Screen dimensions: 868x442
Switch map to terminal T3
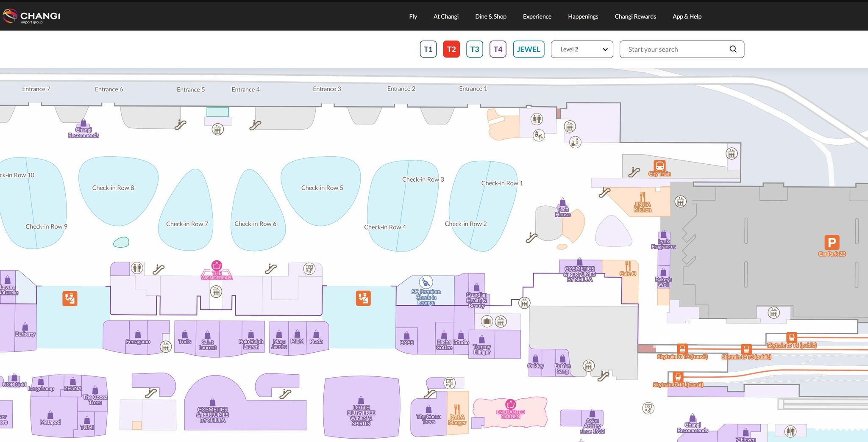[475, 49]
